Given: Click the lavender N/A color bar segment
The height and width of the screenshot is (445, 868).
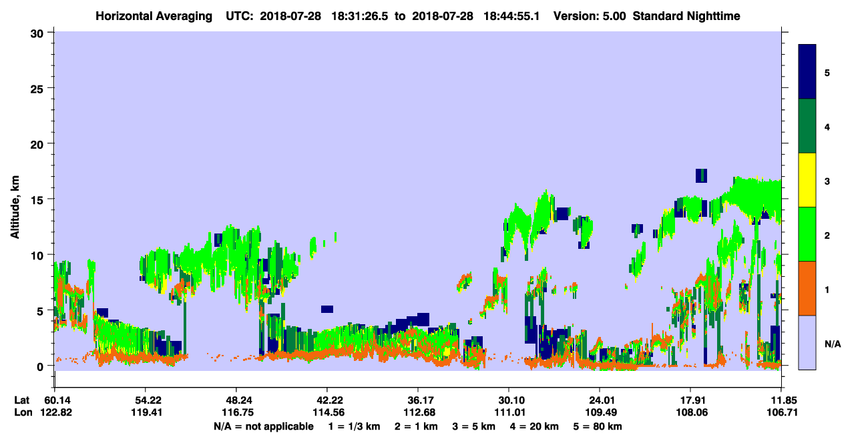Looking at the screenshot, I should tap(807, 342).
